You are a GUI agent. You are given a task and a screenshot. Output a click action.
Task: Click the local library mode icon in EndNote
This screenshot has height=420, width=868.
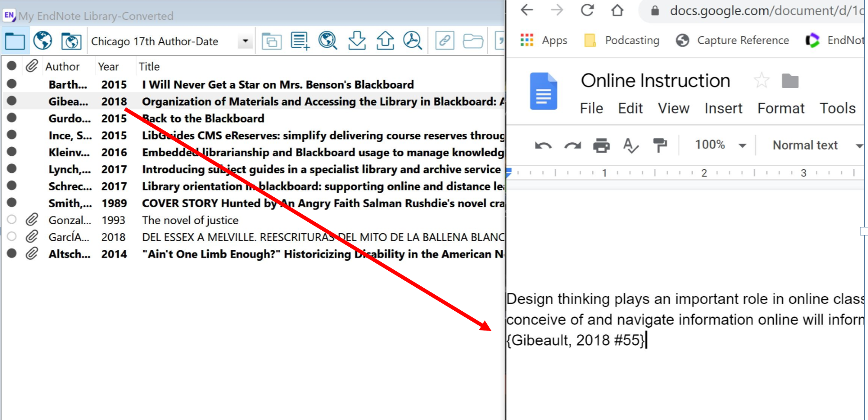coord(15,41)
